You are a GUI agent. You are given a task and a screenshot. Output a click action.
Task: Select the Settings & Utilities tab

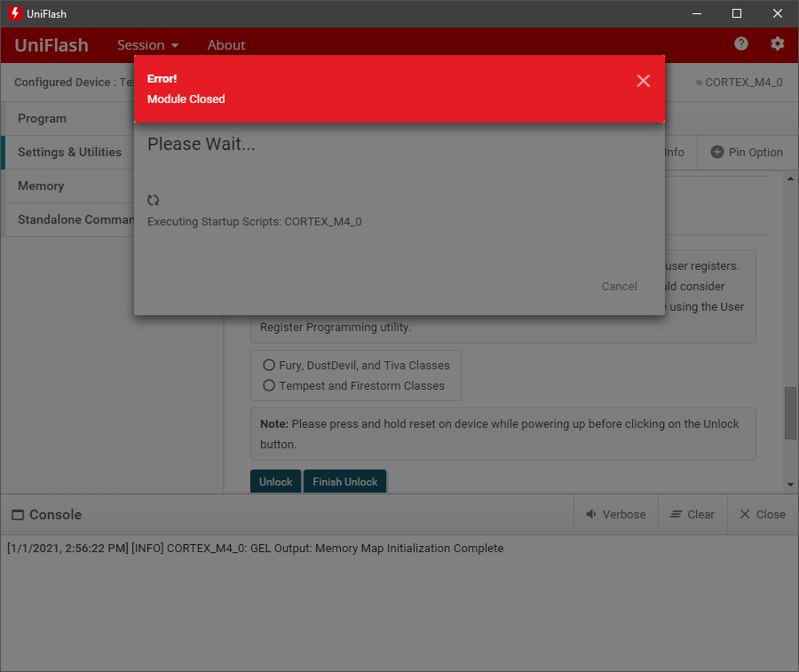pos(69,152)
